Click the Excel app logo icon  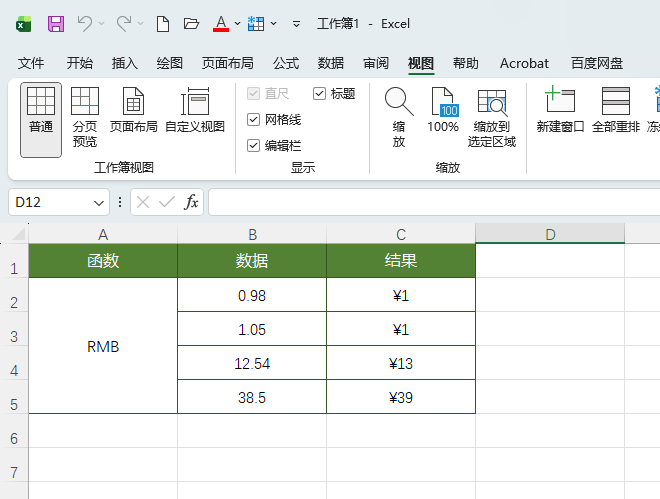[x=24, y=24]
